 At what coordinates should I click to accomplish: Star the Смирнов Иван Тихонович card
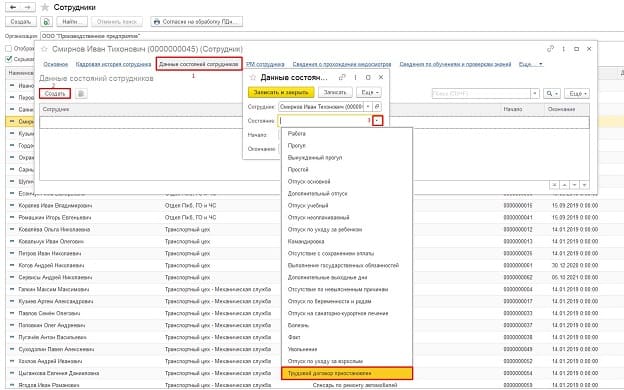point(45,49)
